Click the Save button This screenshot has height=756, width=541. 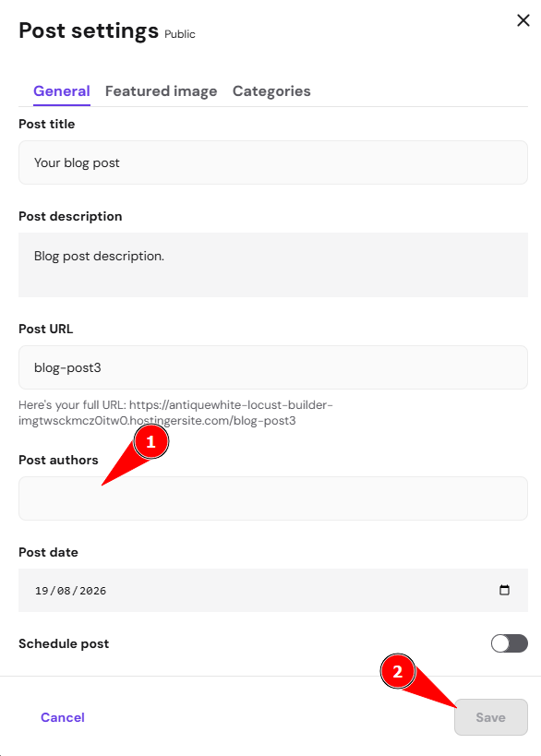[491, 717]
